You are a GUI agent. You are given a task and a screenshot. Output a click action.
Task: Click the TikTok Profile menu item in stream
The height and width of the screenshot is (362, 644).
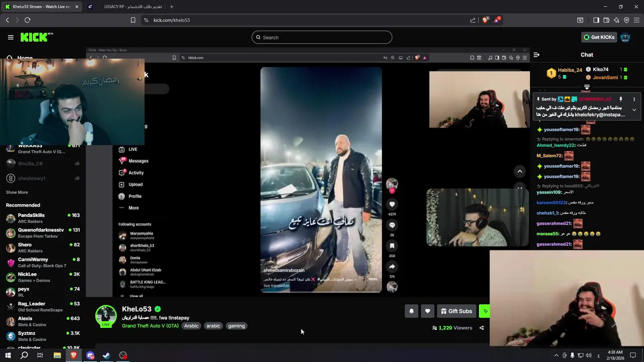[x=130, y=196]
